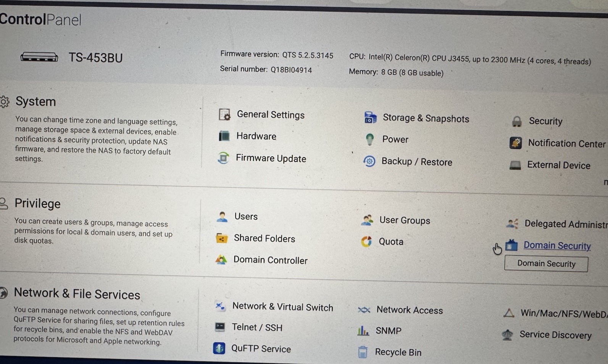
Task: Click the Network & File Services section icon
Action: [x=3, y=293]
